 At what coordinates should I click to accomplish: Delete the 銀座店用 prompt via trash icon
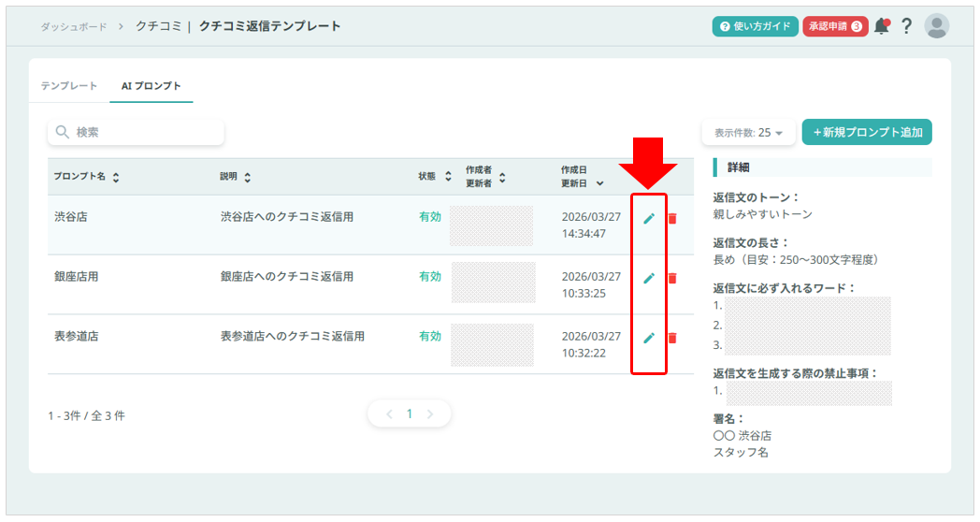tap(672, 278)
